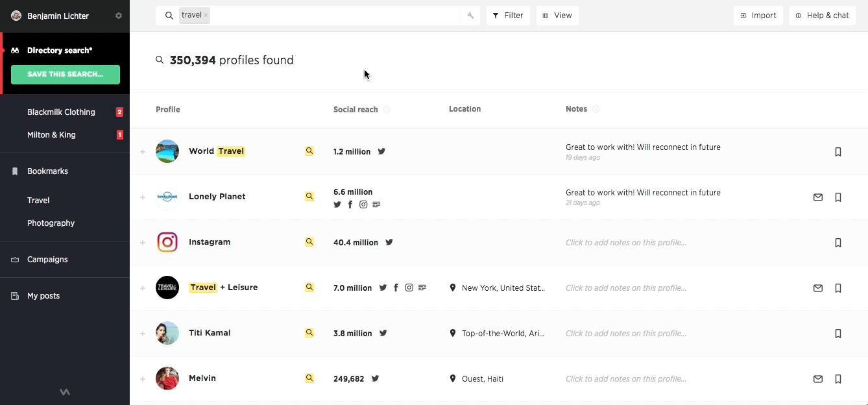The width and height of the screenshot is (868, 405).
Task: Click Travel + Leisure's Instagram icon
Action: (x=409, y=288)
